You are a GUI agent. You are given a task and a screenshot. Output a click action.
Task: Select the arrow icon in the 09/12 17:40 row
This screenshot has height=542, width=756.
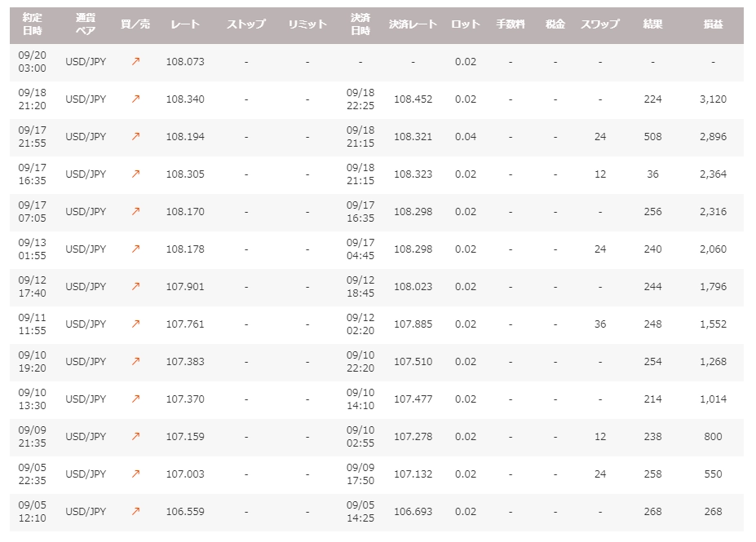pyautogui.click(x=135, y=286)
